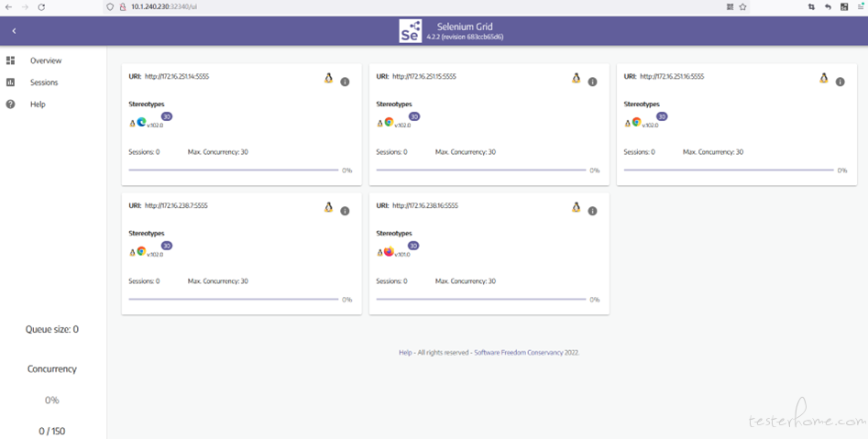Click the URI http://172.16.238.16:5555 text
This screenshot has height=439, width=868.
425,205
